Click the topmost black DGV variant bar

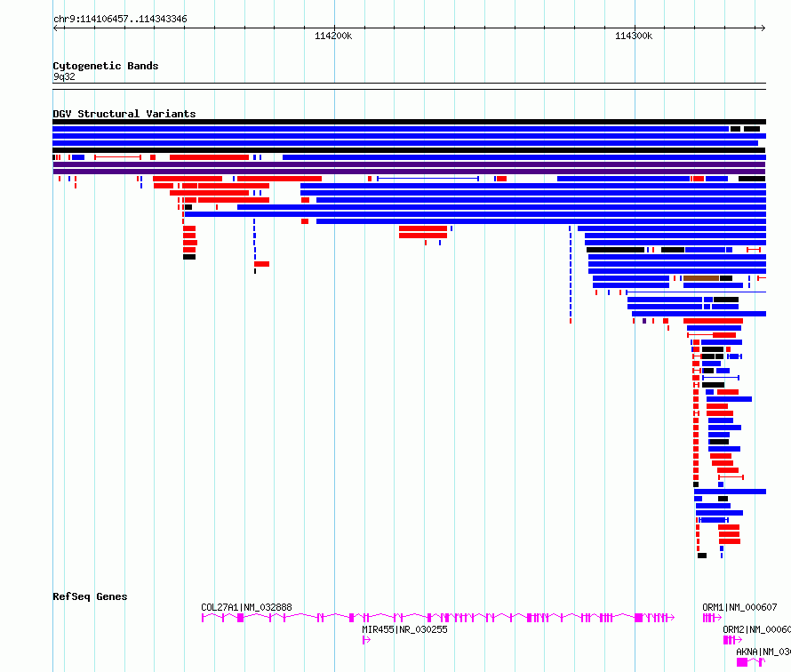point(409,122)
